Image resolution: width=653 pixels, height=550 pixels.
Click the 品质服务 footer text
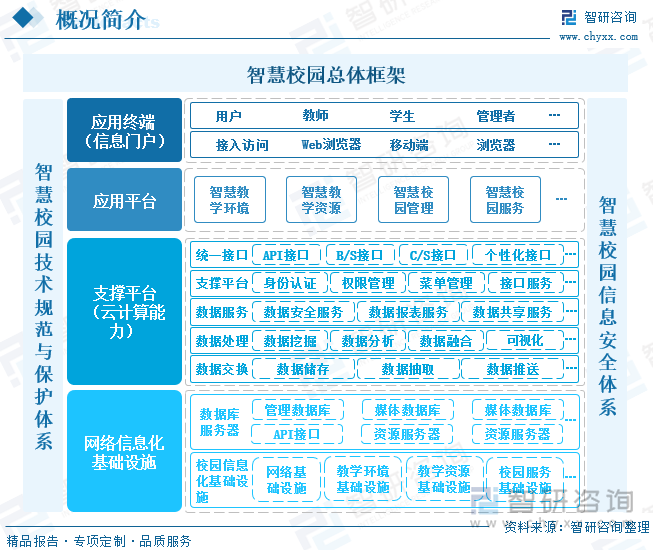[x=165, y=541]
